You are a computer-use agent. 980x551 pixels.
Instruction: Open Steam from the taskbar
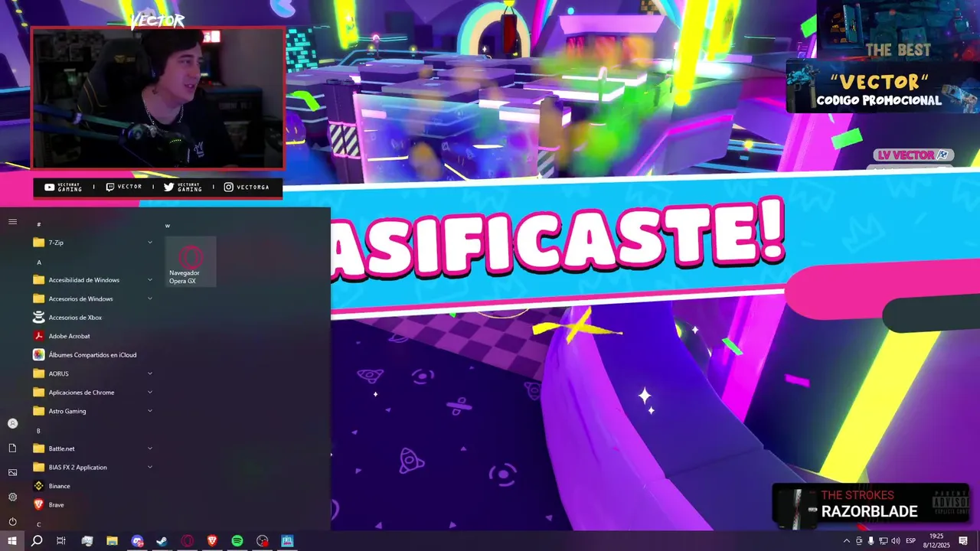(x=162, y=541)
